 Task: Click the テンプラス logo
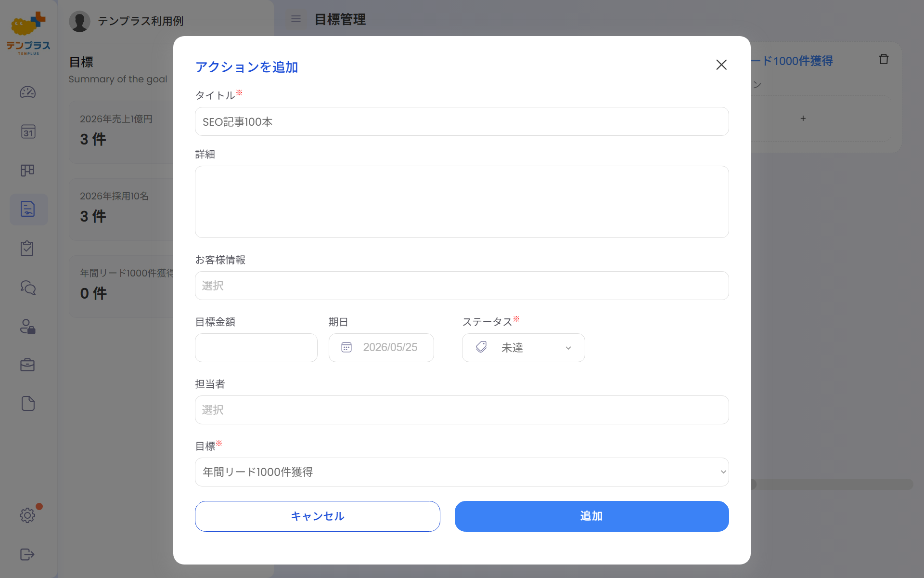tap(28, 33)
